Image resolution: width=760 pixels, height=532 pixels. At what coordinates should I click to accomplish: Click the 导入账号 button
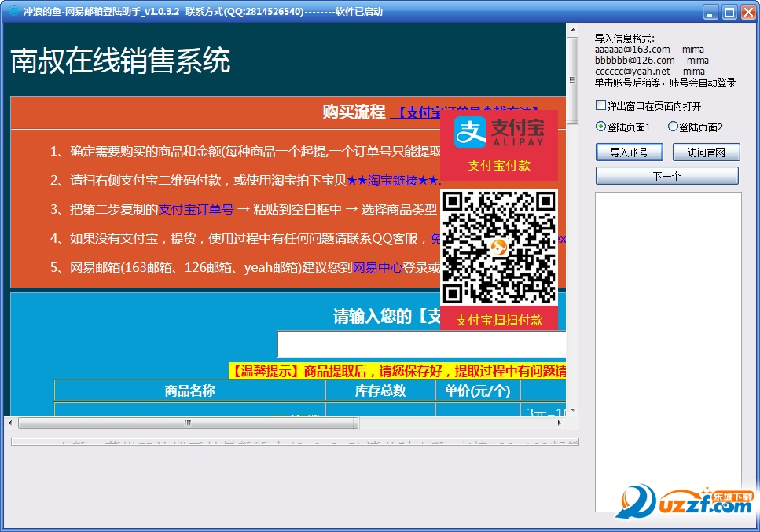pyautogui.click(x=629, y=152)
